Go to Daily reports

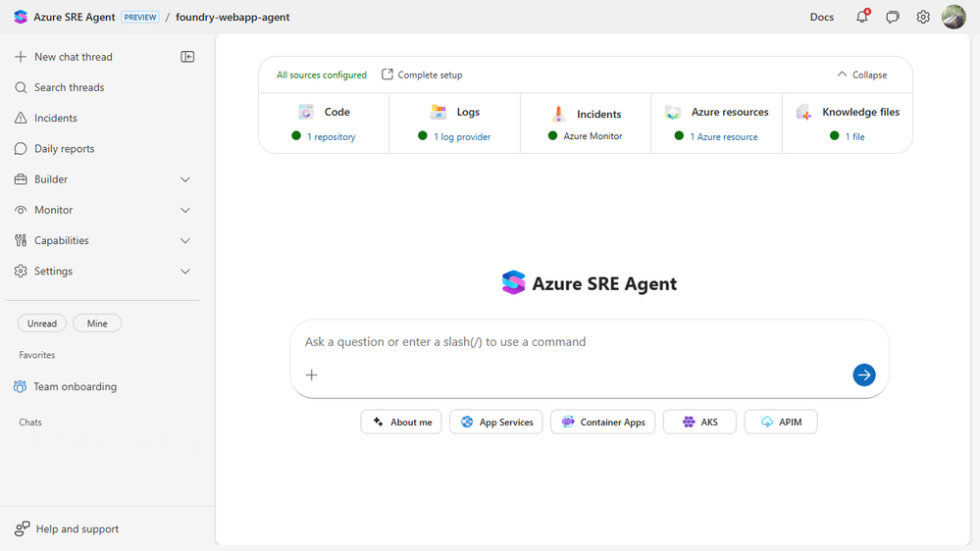(x=64, y=149)
